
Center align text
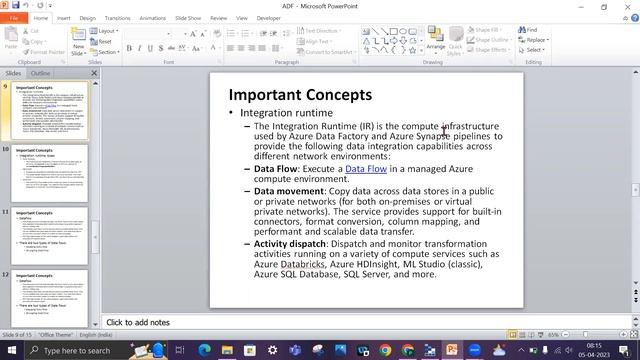(x=241, y=48)
